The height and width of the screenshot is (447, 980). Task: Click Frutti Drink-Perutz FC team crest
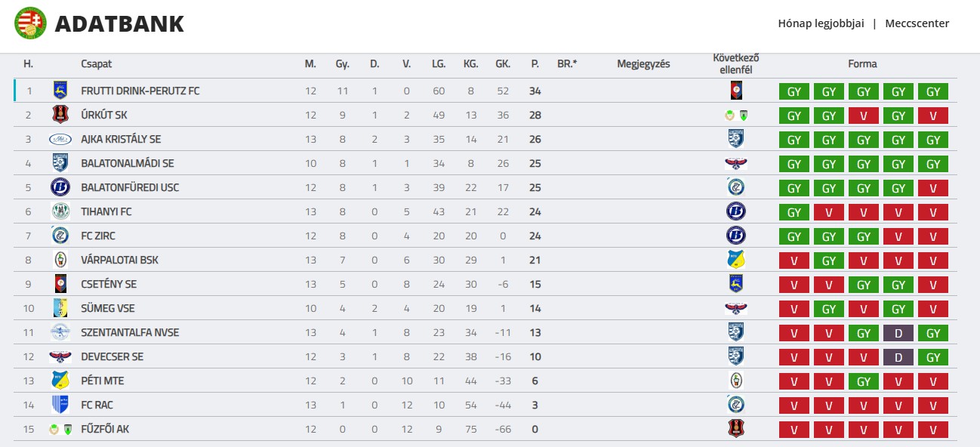[x=60, y=91]
